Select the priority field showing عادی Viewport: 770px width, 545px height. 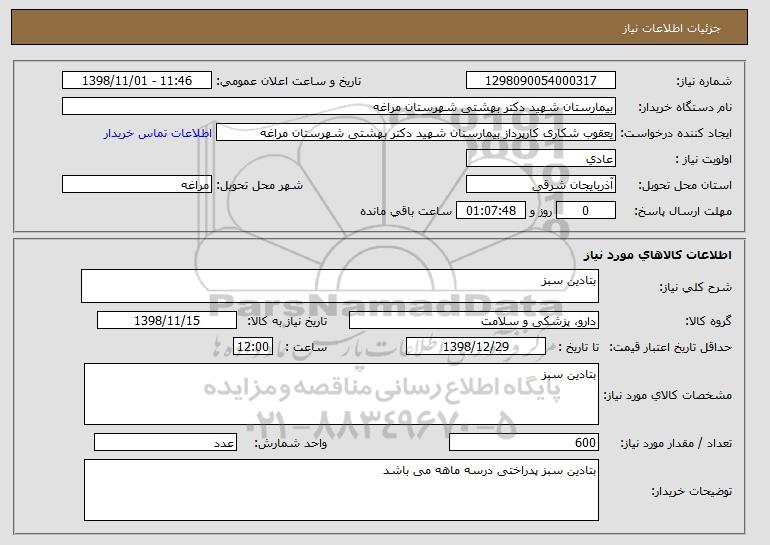[x=541, y=159]
